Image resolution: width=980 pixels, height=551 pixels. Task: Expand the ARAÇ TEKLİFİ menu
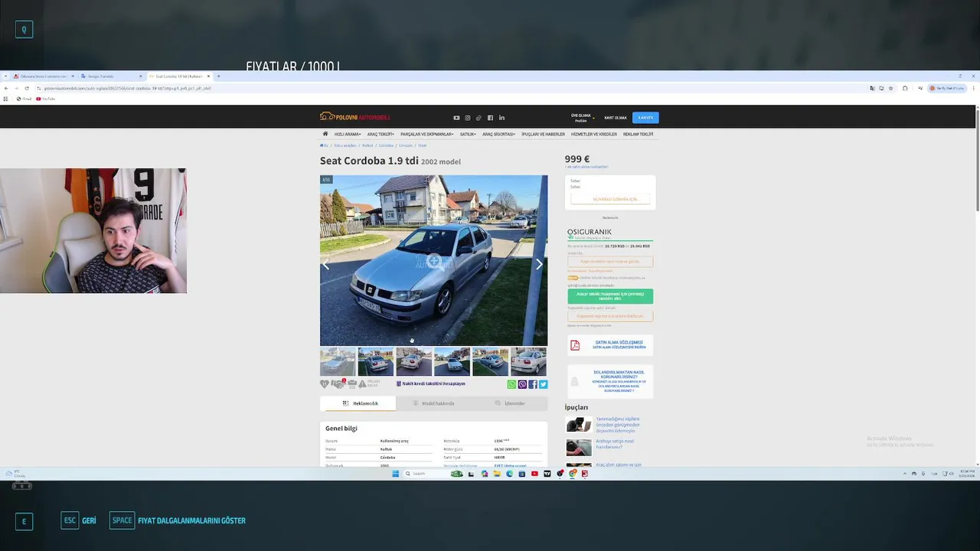pyautogui.click(x=381, y=134)
